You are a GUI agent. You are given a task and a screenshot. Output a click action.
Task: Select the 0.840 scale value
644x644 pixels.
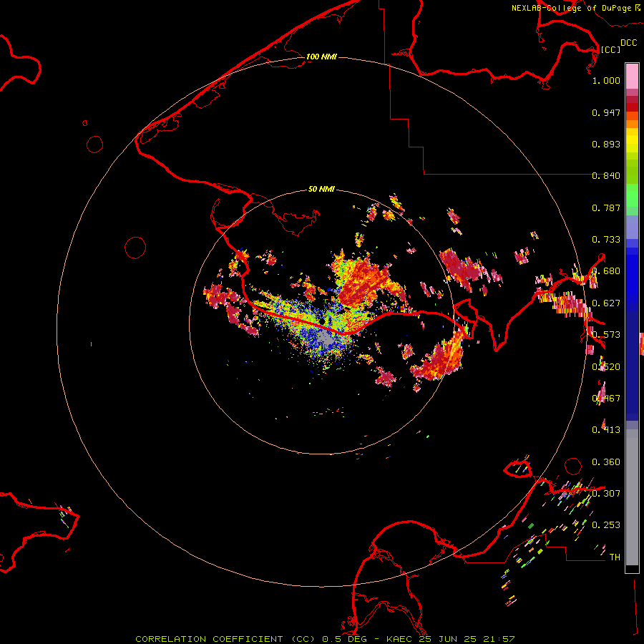(606, 176)
